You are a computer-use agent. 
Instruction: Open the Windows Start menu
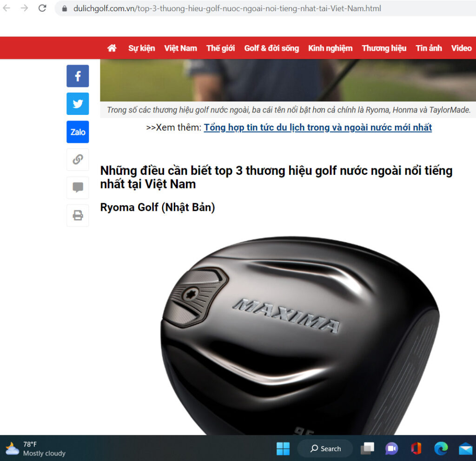tap(283, 449)
